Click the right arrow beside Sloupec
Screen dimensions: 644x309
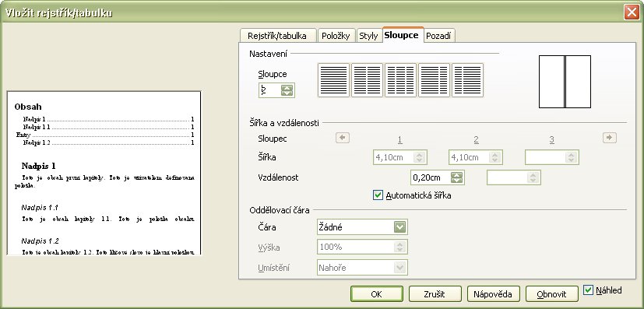(610, 138)
